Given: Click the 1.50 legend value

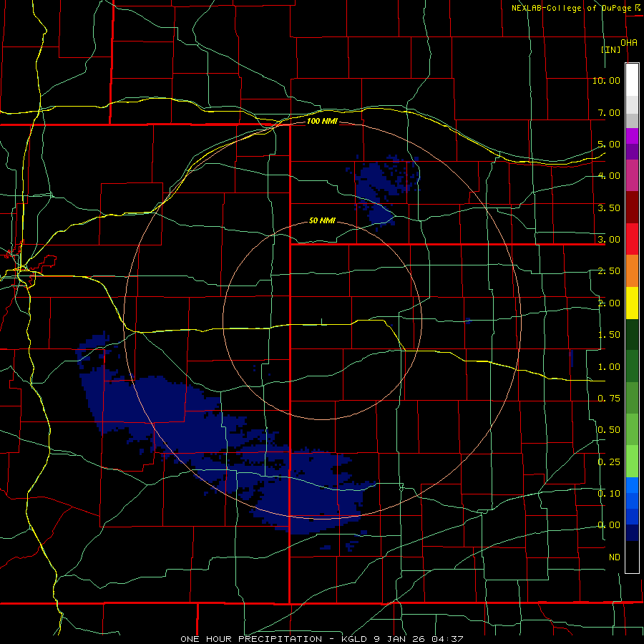Looking at the screenshot, I should (x=609, y=335).
